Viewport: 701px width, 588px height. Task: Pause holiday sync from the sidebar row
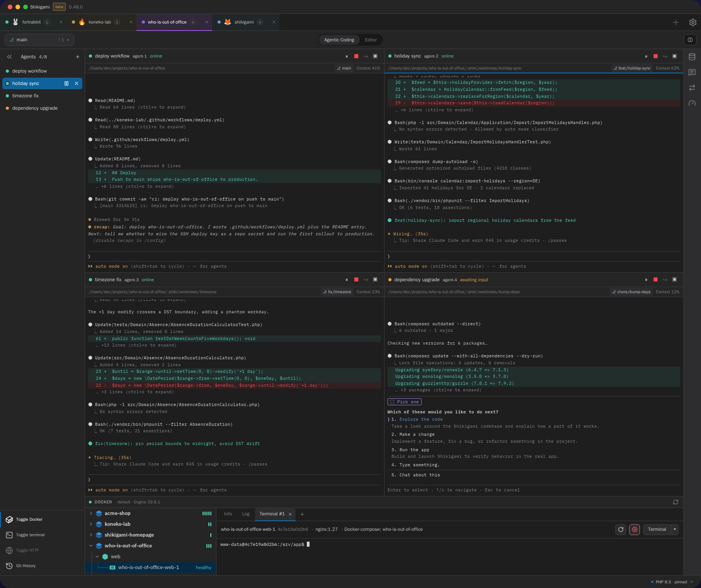[66, 83]
